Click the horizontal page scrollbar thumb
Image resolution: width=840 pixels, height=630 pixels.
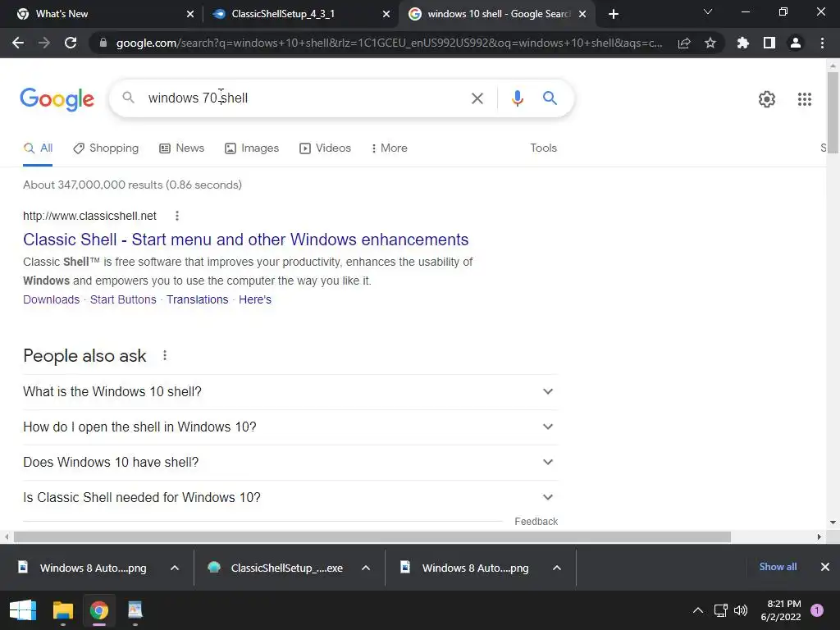[x=372, y=536]
